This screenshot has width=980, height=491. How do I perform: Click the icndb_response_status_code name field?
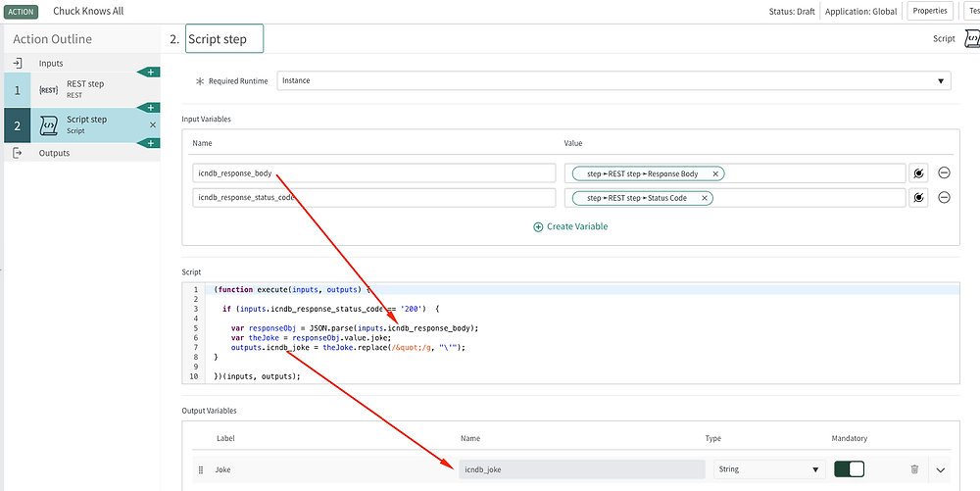(x=373, y=198)
